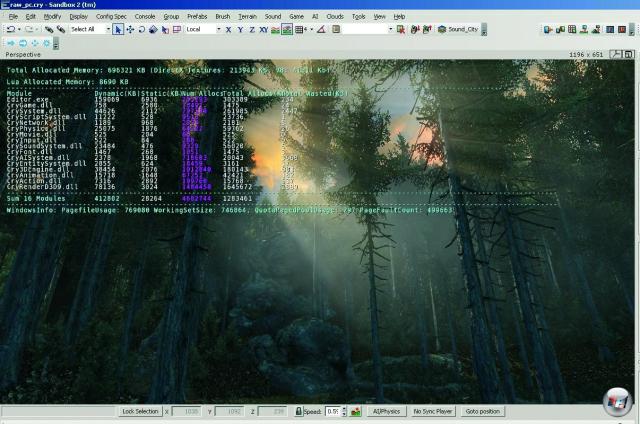Click the blue figure on green base editor icon

tap(584, 29)
